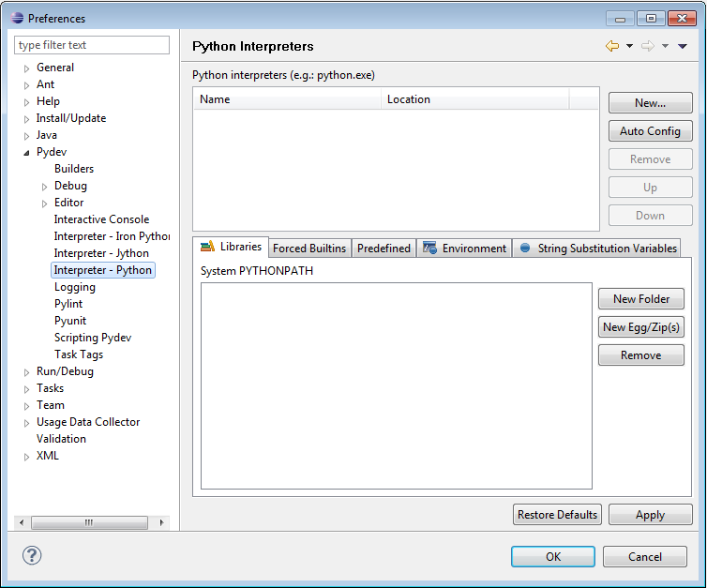This screenshot has width=707, height=588.
Task: Click the Restore Defaults button
Action: coord(557,515)
